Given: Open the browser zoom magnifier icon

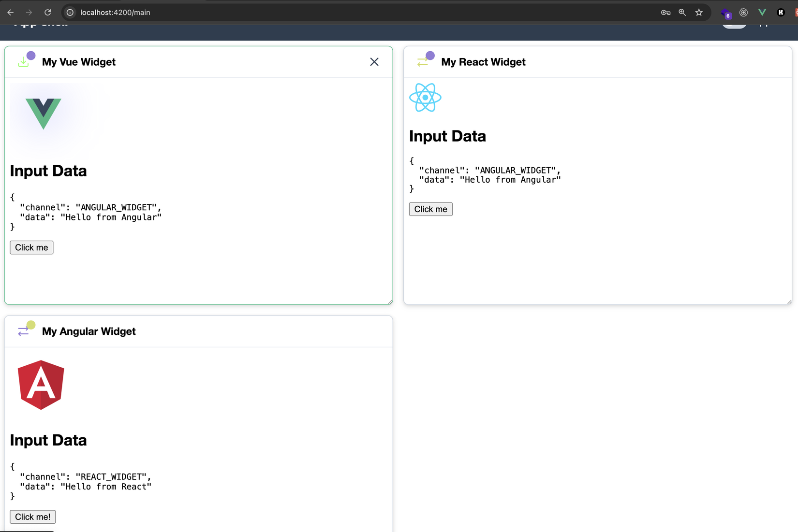Looking at the screenshot, I should (682, 13).
